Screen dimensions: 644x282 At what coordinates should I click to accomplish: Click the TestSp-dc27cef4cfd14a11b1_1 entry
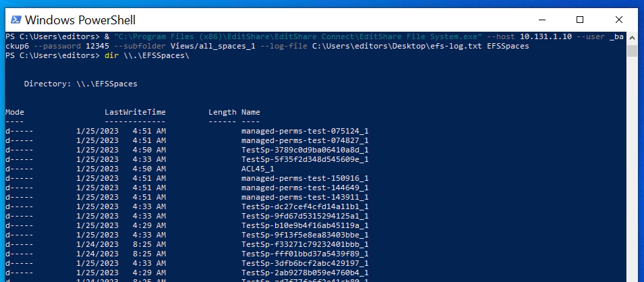pos(305,206)
